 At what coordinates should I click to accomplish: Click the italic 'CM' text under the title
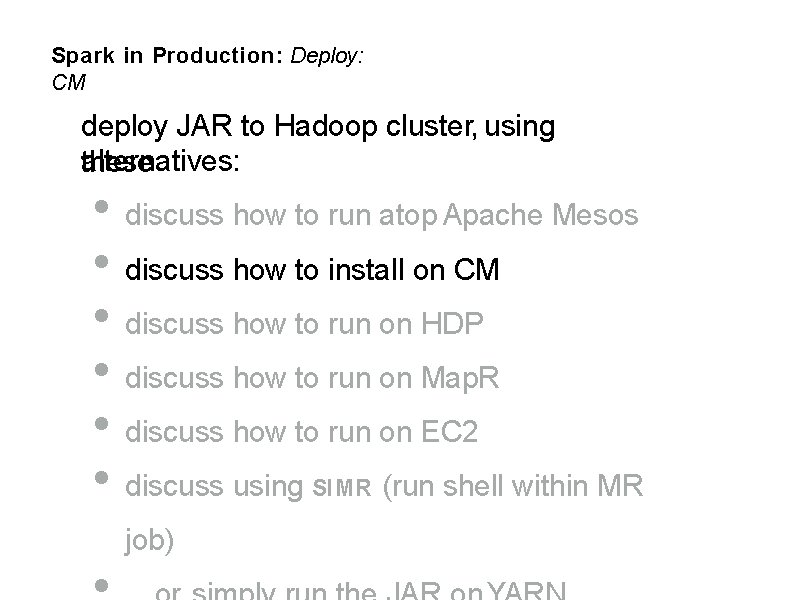(x=68, y=82)
